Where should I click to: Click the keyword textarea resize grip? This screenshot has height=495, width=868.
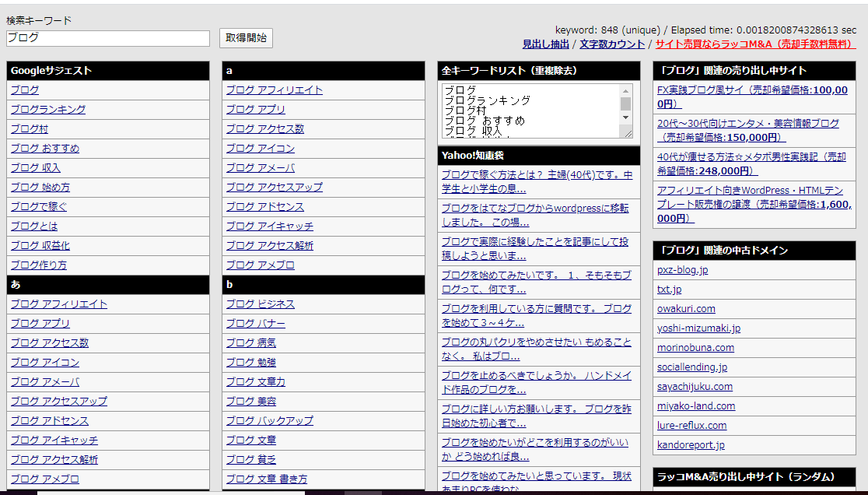[628, 133]
